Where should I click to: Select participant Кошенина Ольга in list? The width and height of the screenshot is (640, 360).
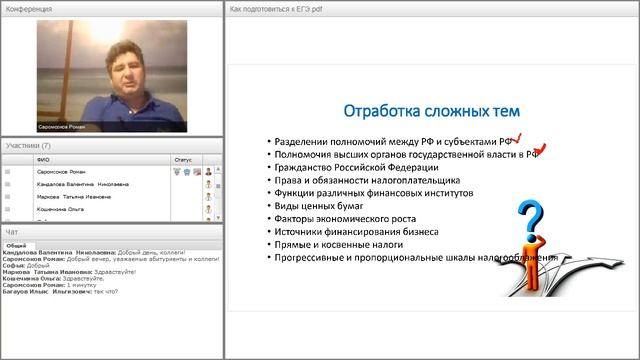[60, 209]
